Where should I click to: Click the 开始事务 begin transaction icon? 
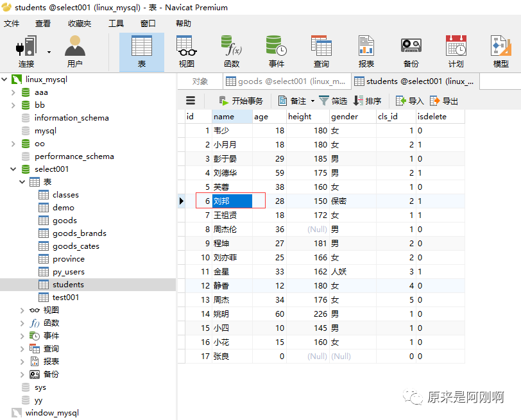pos(224,101)
